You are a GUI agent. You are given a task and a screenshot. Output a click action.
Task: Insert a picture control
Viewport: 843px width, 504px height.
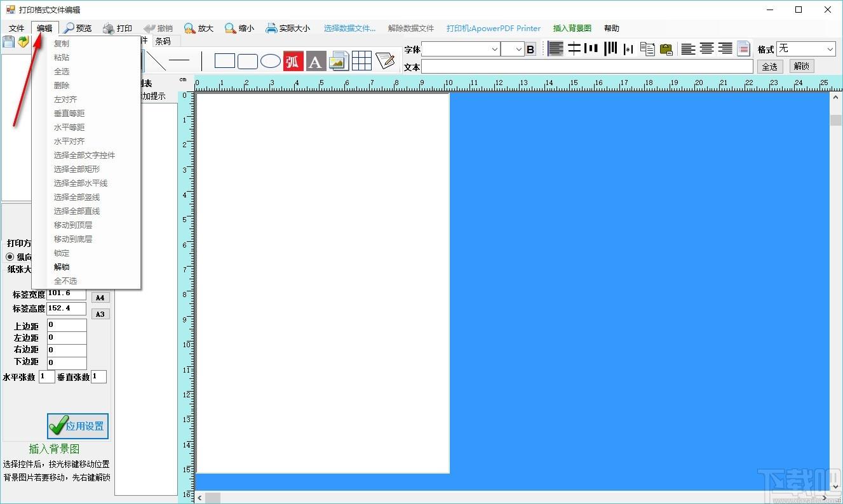(339, 61)
